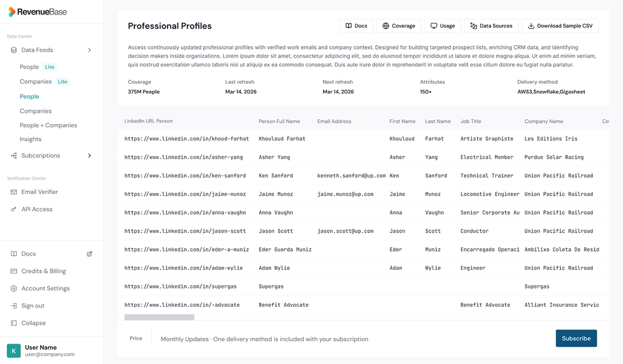Viewport: 623px width, 364px height.
Task: Click the Data Feeds database icon
Action: (13, 50)
